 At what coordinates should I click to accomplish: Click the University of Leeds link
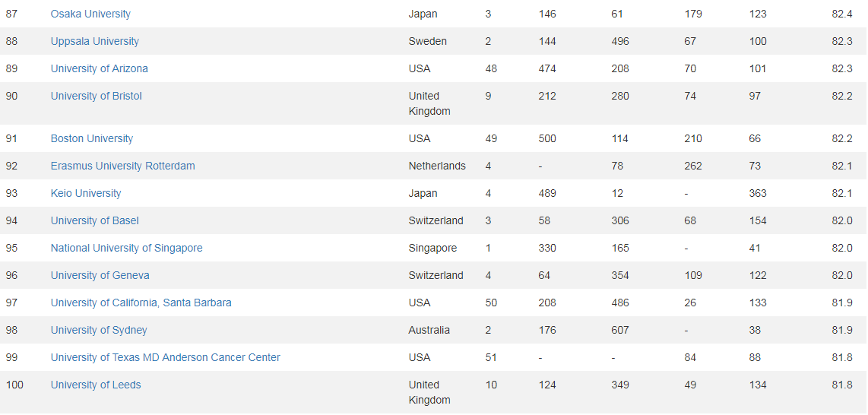[96, 385]
